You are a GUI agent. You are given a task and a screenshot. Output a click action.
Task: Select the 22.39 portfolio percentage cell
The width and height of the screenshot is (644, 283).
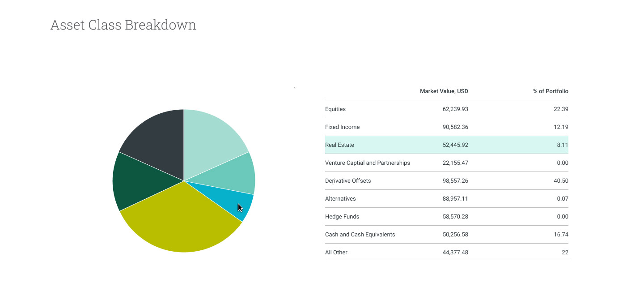point(561,109)
